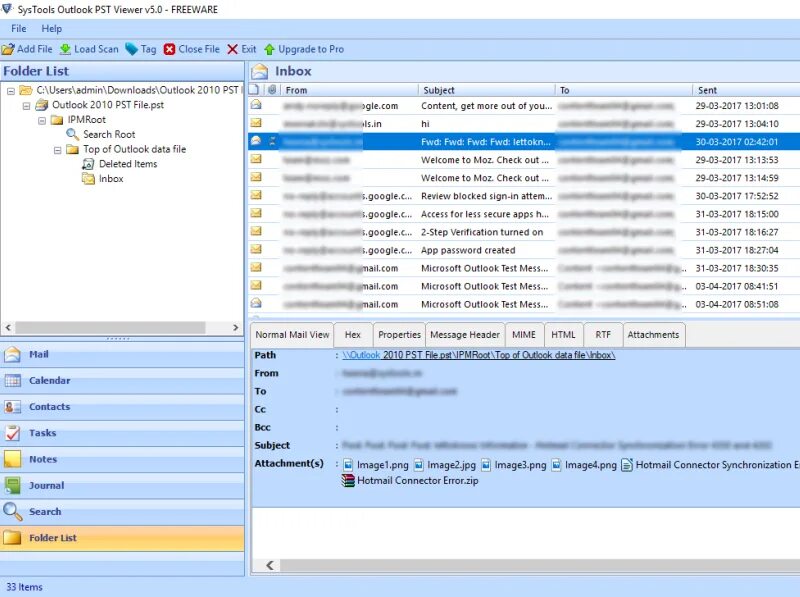
Task: Open the Help menu
Action: (x=52, y=29)
